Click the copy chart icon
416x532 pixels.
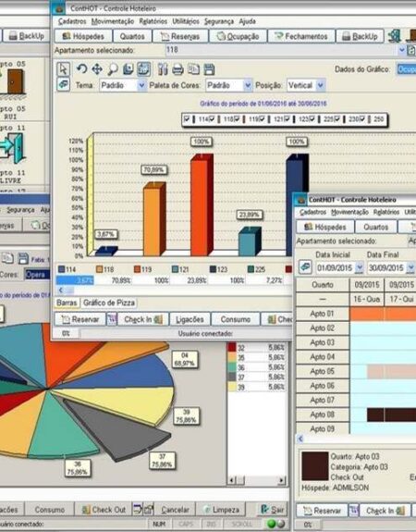pyautogui.click(x=193, y=69)
